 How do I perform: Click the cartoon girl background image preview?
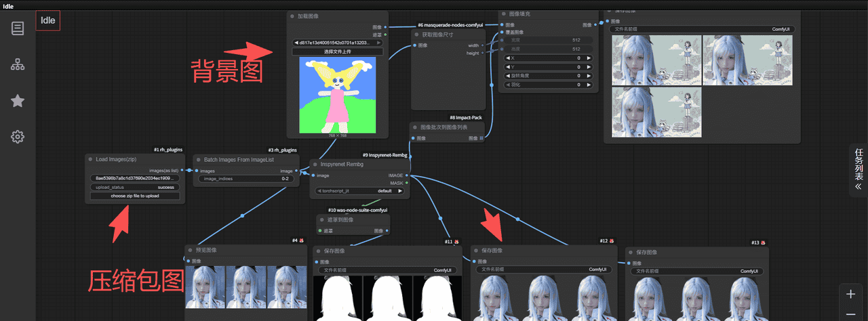(x=337, y=95)
